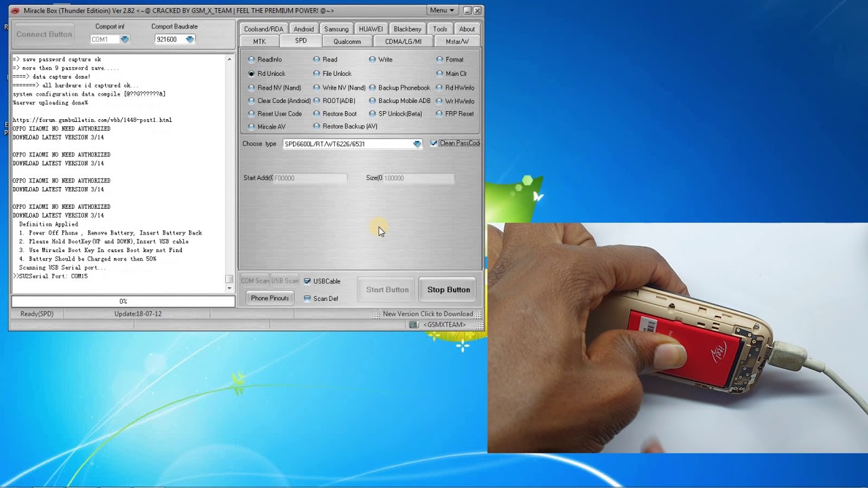Click the Ready(SPD) status text
This screenshot has height=488, width=868.
(37, 314)
